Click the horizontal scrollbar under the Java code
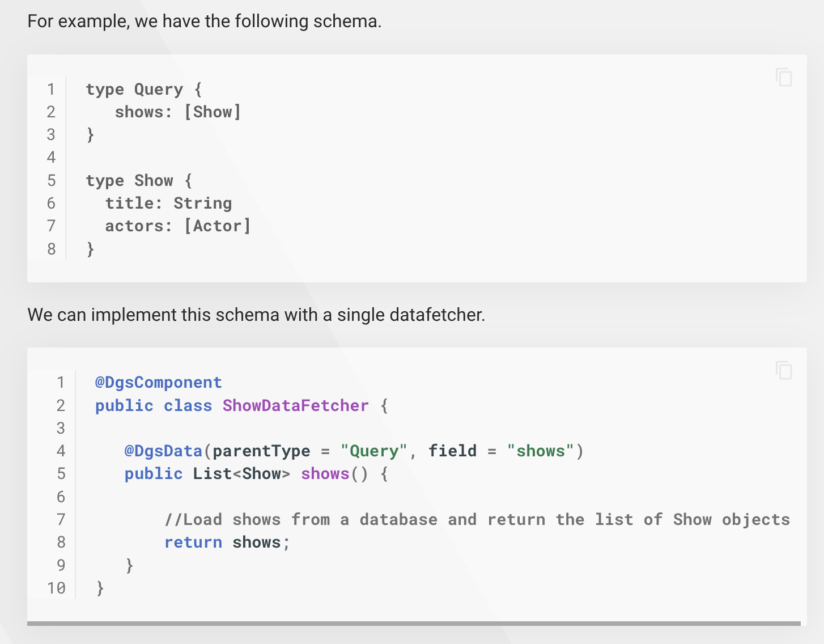The image size is (824, 644). point(414,624)
